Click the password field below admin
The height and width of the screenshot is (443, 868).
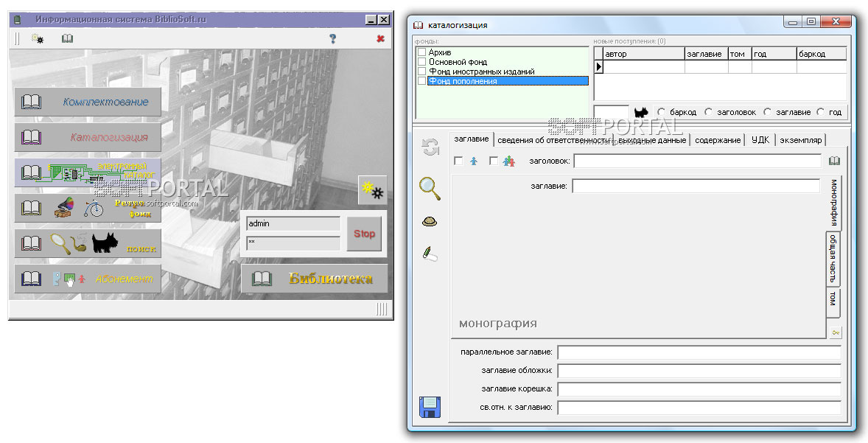pos(293,243)
